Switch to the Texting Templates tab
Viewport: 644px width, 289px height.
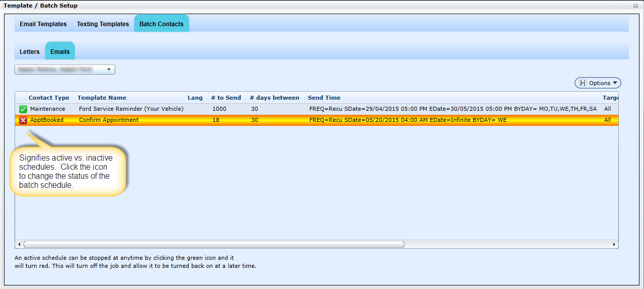point(103,24)
